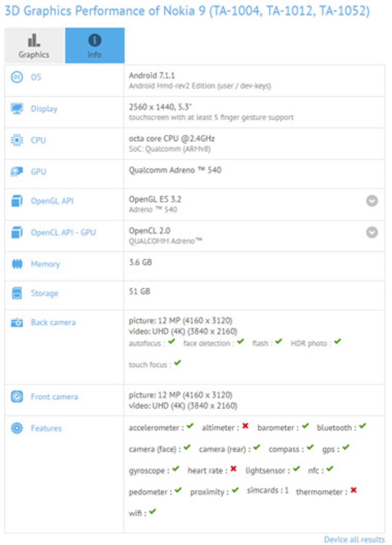Click the bluetooth green check mark
The width and height of the screenshot is (392, 545).
point(363,426)
